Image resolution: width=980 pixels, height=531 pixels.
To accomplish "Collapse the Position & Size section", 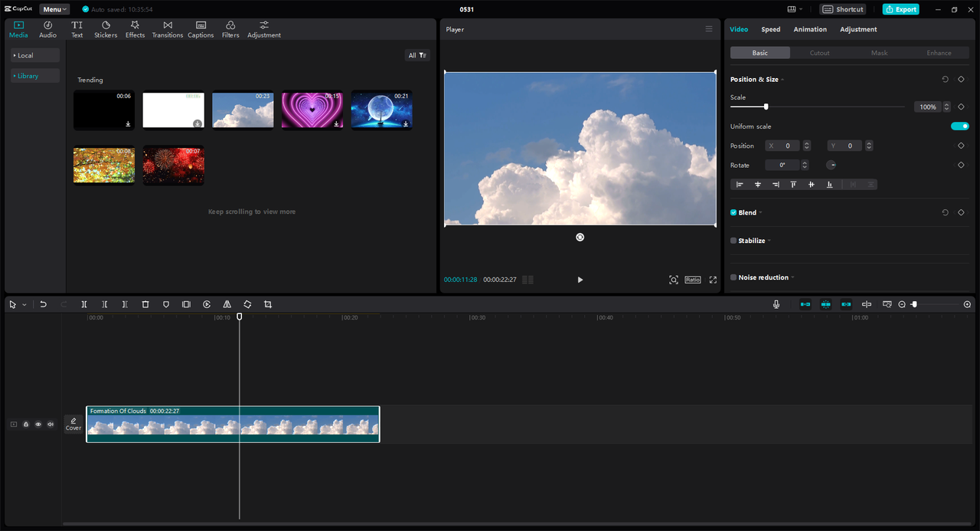I will tap(782, 80).
